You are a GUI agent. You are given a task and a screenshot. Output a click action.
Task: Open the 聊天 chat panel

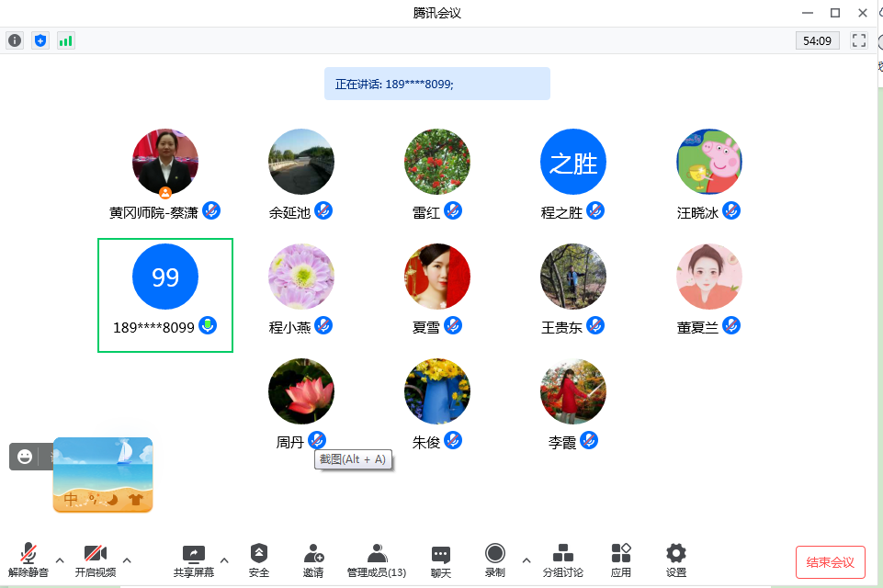(x=440, y=559)
